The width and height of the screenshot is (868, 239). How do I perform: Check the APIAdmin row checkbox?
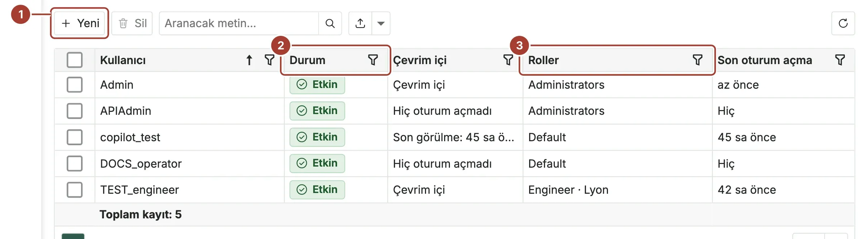[x=75, y=111]
